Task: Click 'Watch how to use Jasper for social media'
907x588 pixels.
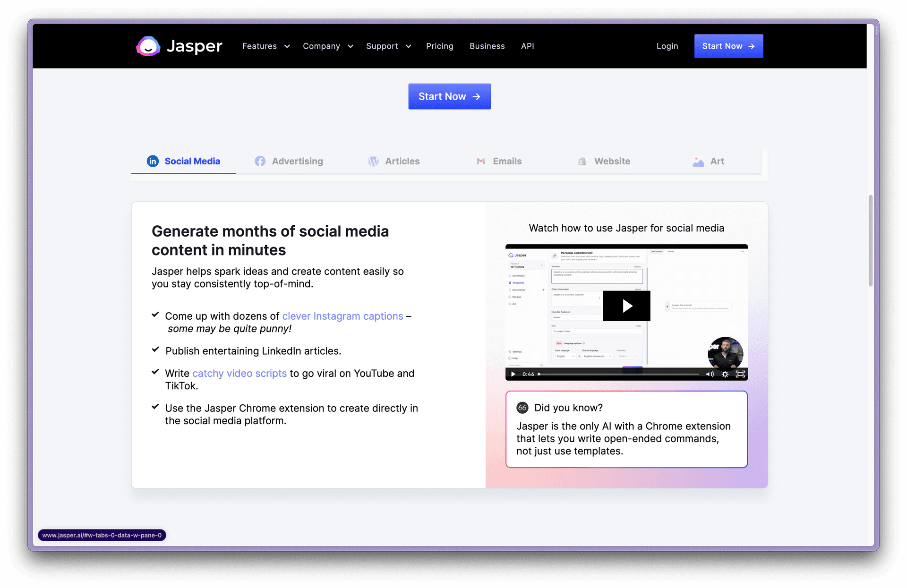Action: tap(626, 228)
